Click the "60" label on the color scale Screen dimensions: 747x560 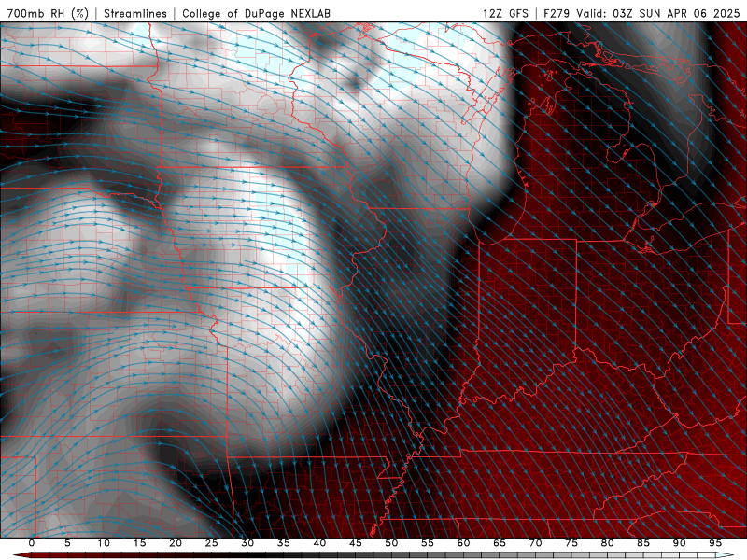(x=463, y=543)
